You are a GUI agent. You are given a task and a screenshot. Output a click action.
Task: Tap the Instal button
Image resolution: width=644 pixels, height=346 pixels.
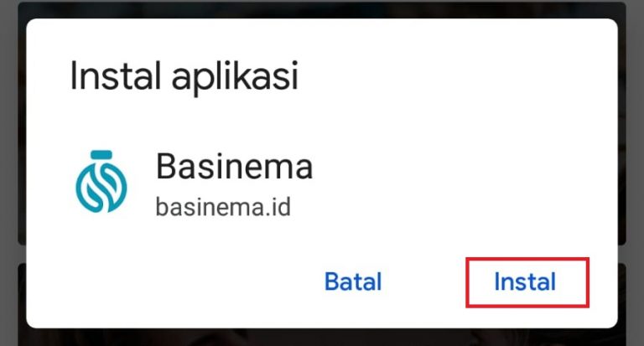click(527, 282)
